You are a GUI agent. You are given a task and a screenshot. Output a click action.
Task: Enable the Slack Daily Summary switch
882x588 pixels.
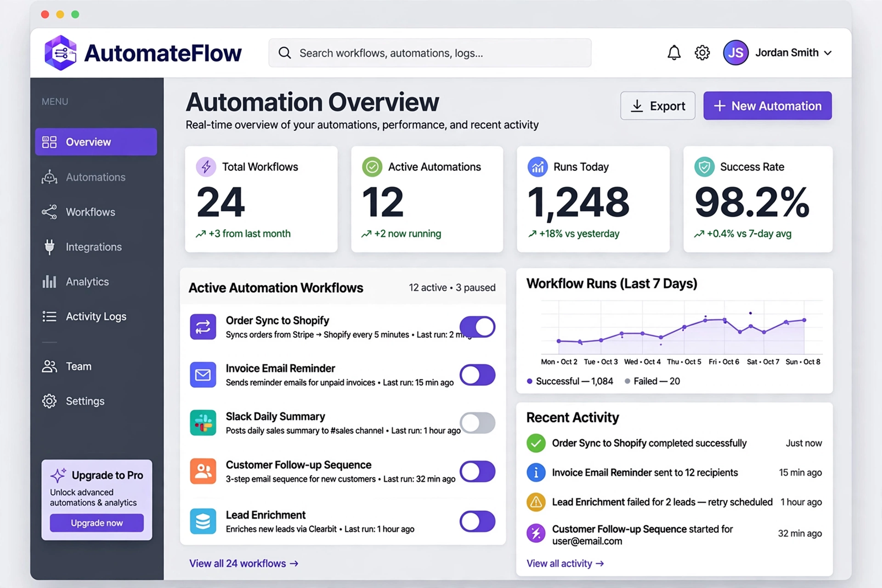point(477,423)
